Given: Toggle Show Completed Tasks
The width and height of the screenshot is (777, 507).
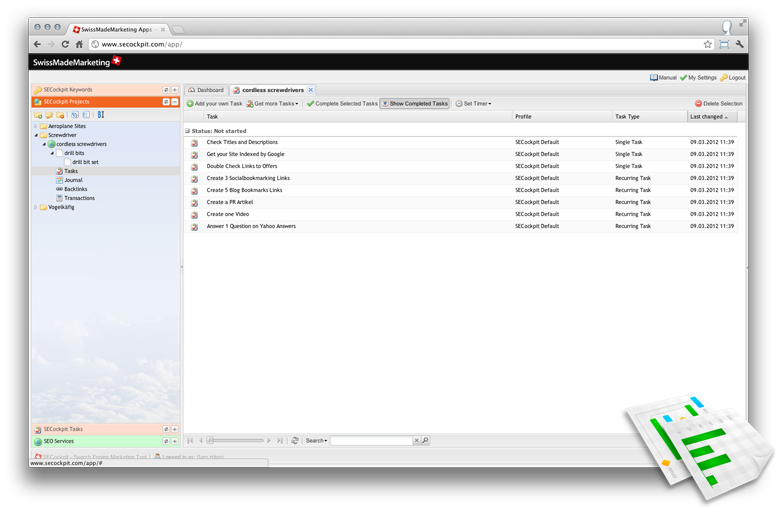Looking at the screenshot, I should (415, 104).
